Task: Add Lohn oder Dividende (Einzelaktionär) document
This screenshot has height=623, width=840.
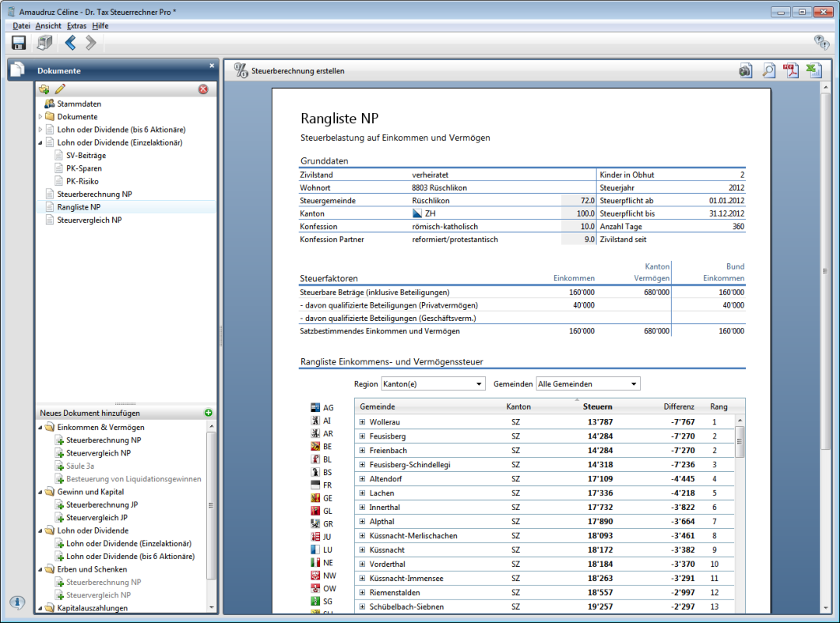Action: tap(128, 544)
